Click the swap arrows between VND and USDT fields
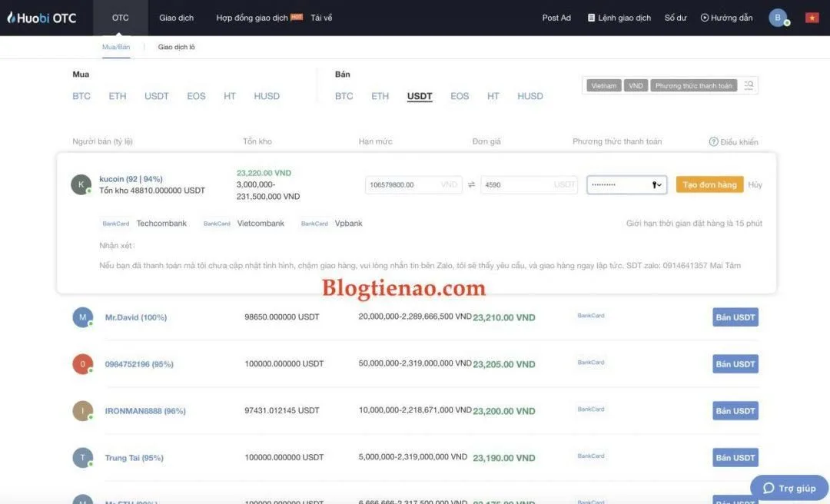This screenshot has height=504, width=830. tap(472, 184)
